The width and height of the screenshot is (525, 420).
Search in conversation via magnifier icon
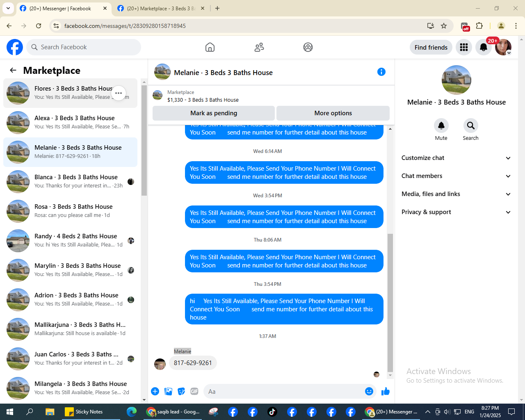(x=471, y=126)
